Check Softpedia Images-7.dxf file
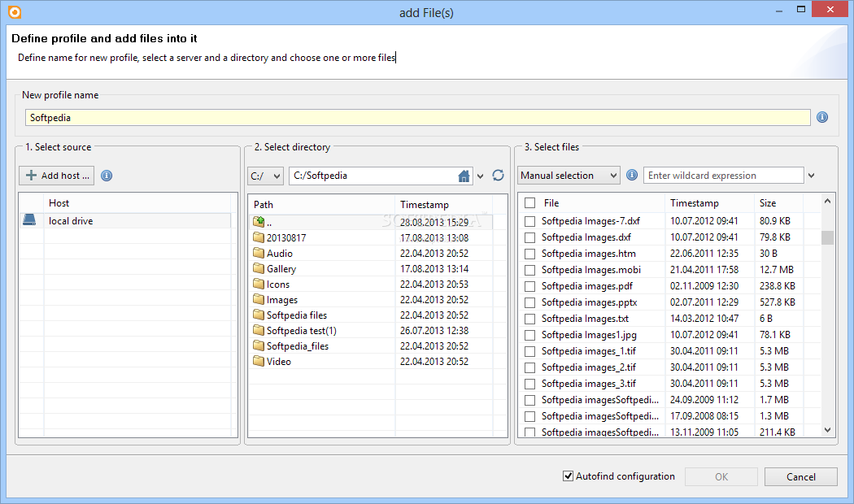This screenshot has height=504, width=854. coord(529,222)
